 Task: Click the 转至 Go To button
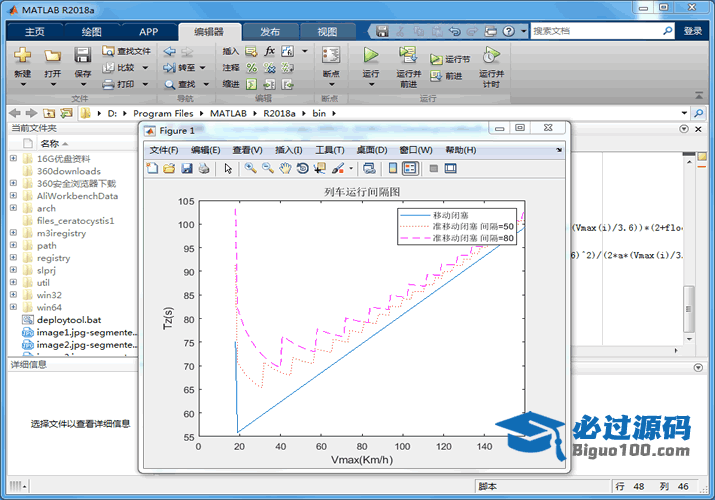point(184,67)
